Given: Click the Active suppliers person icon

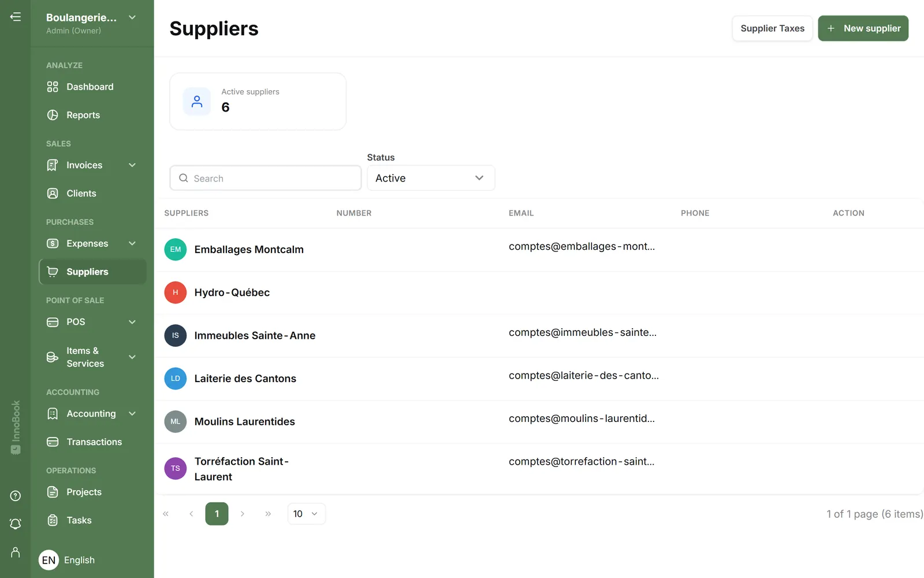Looking at the screenshot, I should point(197,102).
